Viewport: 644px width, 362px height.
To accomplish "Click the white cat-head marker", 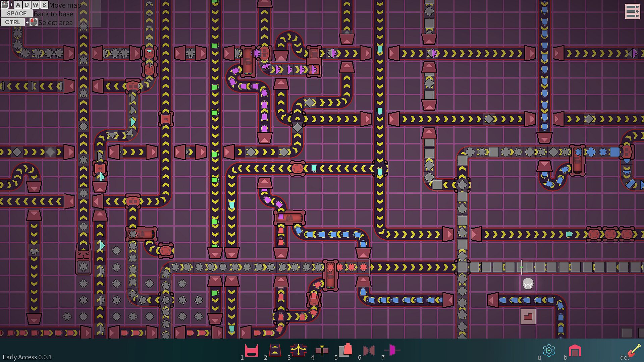I will (x=528, y=284).
